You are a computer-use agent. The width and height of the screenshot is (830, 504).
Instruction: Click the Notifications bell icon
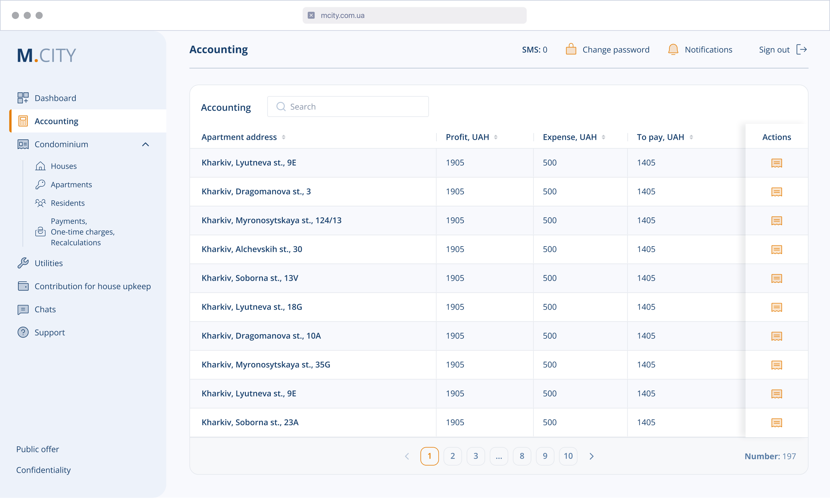[673, 50]
